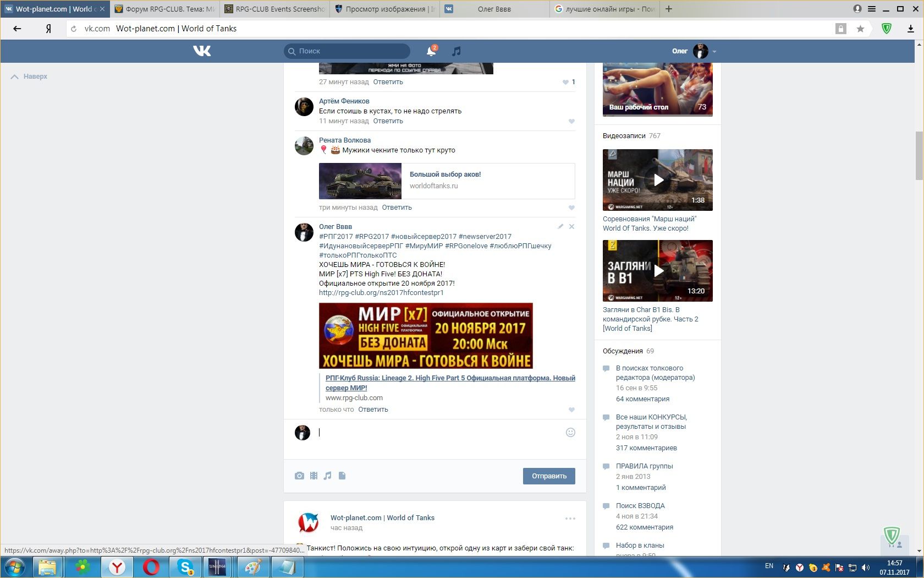The width and height of the screenshot is (924, 578).
Task: Open post options three dots menu
Action: (570, 519)
